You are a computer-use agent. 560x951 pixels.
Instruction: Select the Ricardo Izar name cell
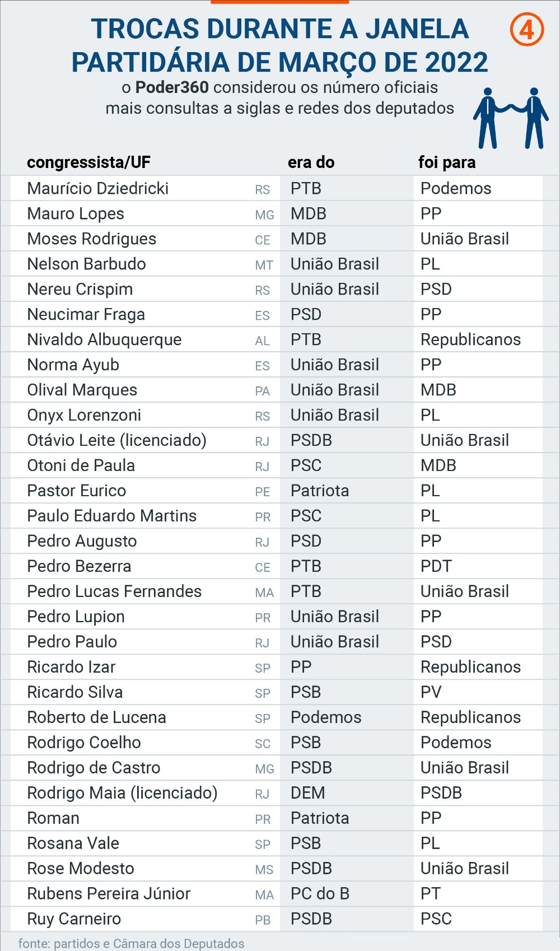(x=72, y=667)
